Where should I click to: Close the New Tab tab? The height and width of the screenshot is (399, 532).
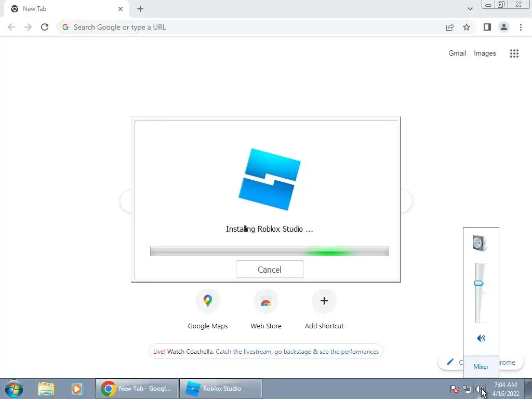(121, 9)
